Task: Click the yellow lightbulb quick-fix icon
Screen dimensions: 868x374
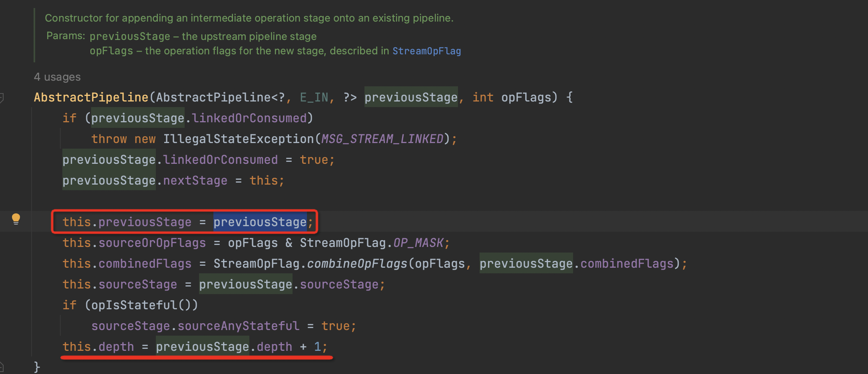Action: [x=16, y=219]
